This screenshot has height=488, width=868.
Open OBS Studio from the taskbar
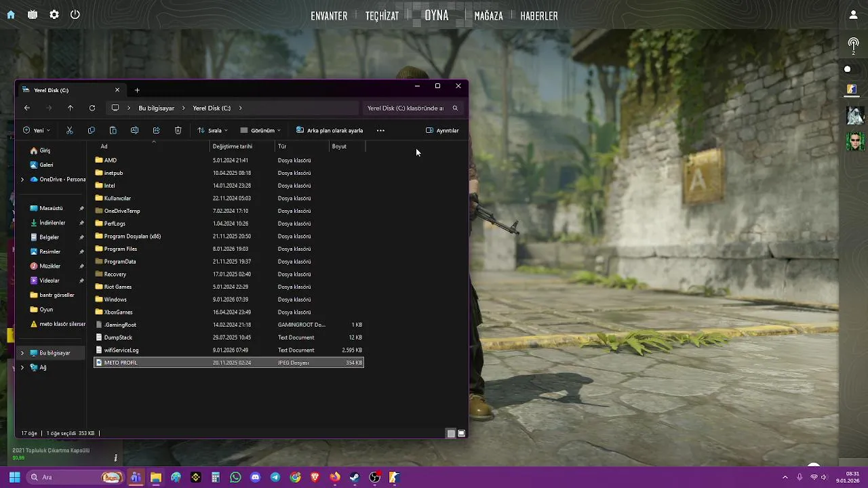(x=375, y=477)
